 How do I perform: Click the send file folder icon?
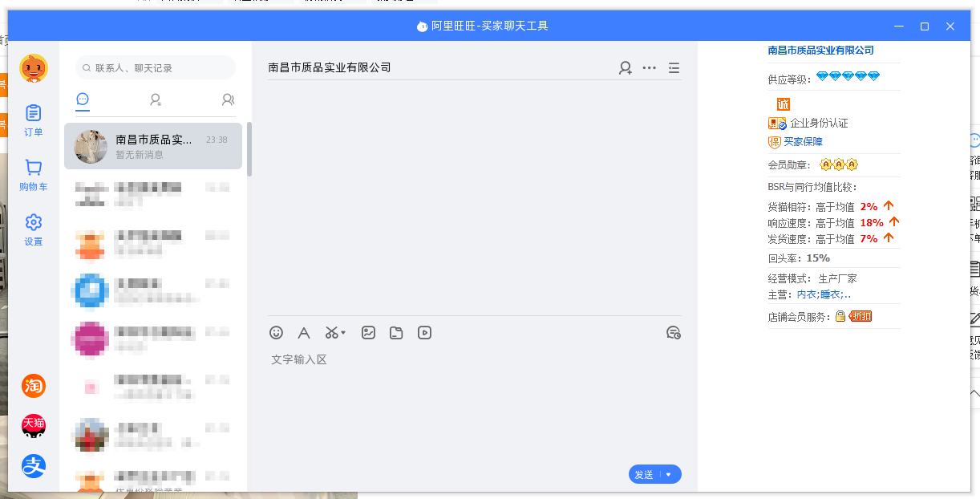396,332
